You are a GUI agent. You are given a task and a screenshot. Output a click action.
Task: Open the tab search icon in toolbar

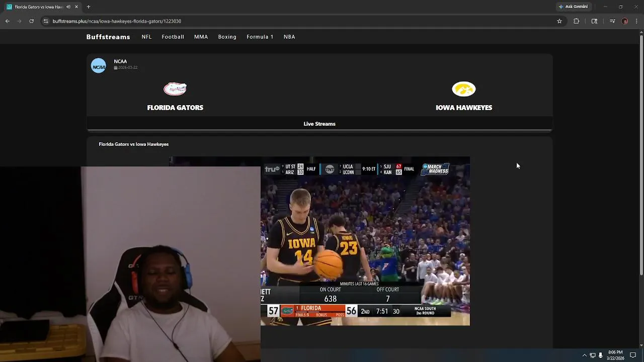[x=594, y=21]
